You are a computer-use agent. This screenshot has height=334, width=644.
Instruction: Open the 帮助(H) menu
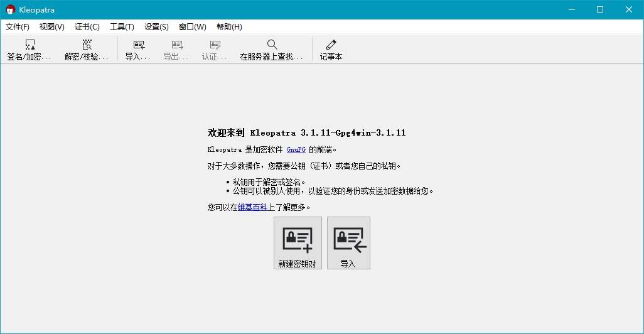click(x=229, y=27)
